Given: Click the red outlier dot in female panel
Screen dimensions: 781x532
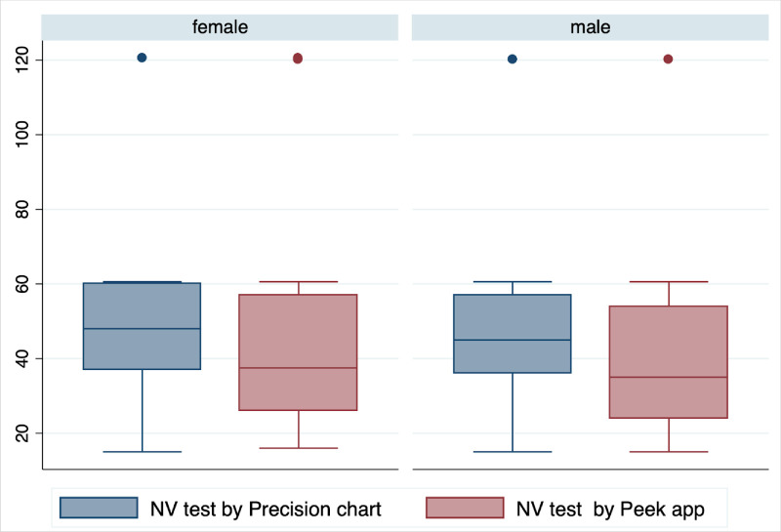Looking at the screenshot, I should pos(298,59).
